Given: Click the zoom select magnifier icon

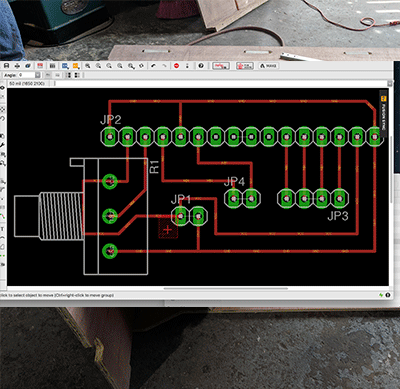Looking at the screenshot, I should pos(131,66).
